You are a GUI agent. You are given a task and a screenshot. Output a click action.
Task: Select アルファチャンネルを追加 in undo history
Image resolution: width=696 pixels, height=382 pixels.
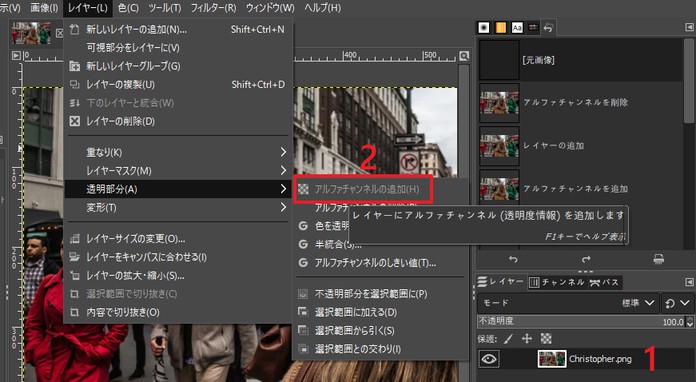pyautogui.click(x=580, y=189)
